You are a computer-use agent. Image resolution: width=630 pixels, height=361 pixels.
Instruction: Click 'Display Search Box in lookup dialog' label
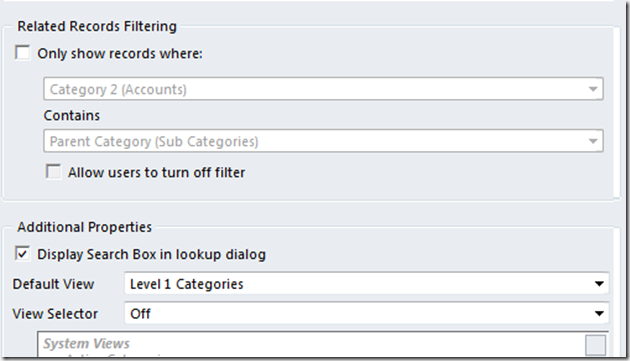(151, 254)
